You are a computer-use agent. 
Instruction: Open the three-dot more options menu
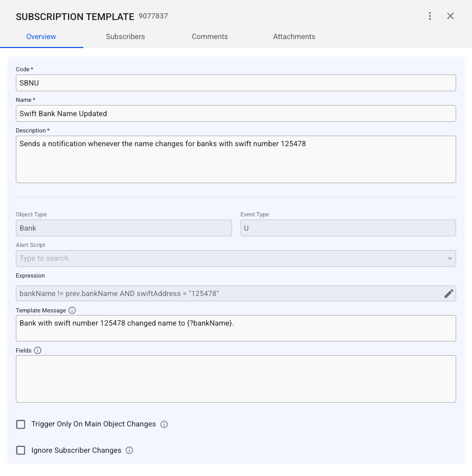pos(430,16)
